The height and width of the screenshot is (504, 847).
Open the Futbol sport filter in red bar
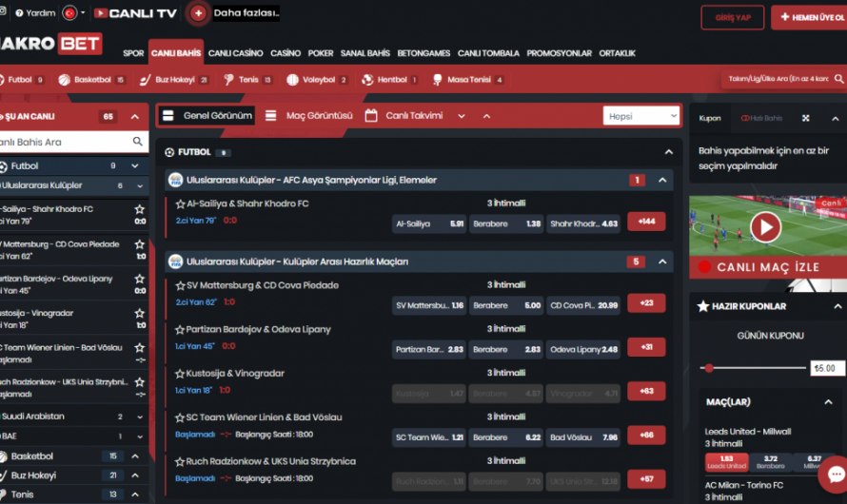pyautogui.click(x=22, y=80)
